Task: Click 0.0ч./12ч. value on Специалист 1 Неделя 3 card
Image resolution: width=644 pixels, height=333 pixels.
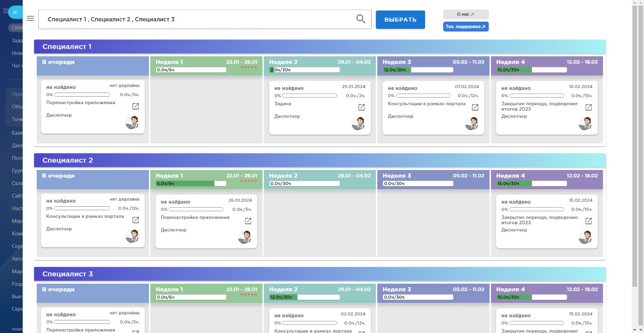Action: point(468,96)
